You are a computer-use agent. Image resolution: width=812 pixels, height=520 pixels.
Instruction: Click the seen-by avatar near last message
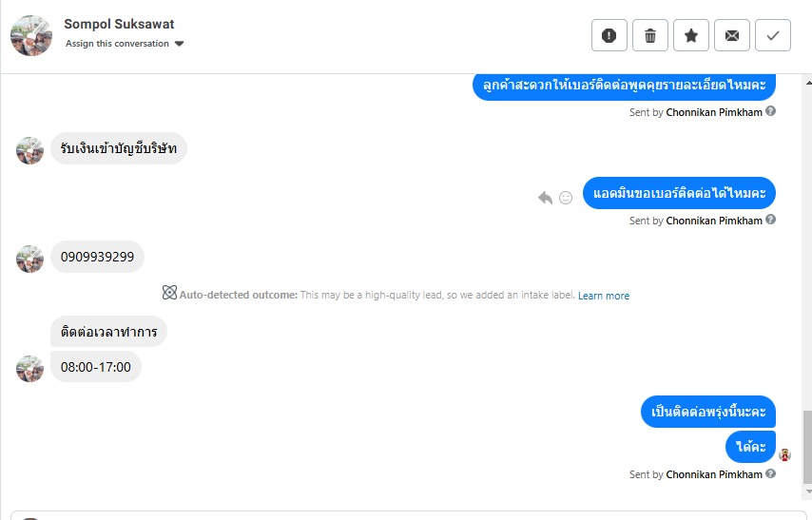tap(785, 454)
